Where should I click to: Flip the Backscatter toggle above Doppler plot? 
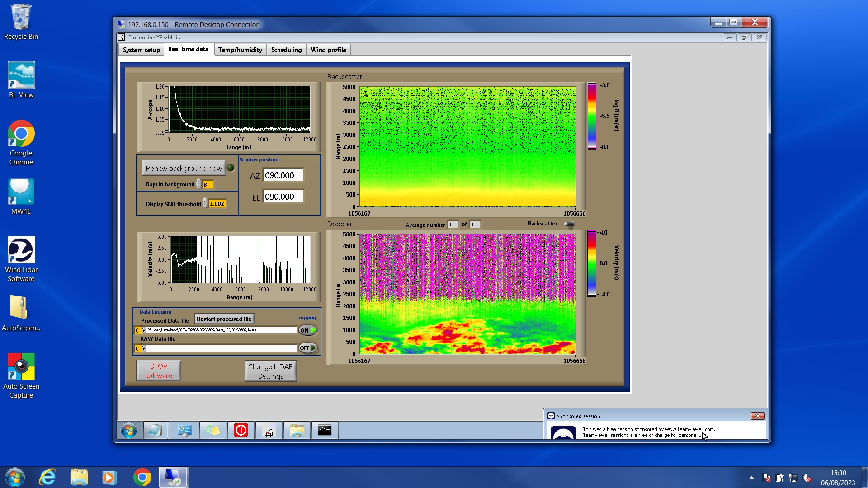569,224
